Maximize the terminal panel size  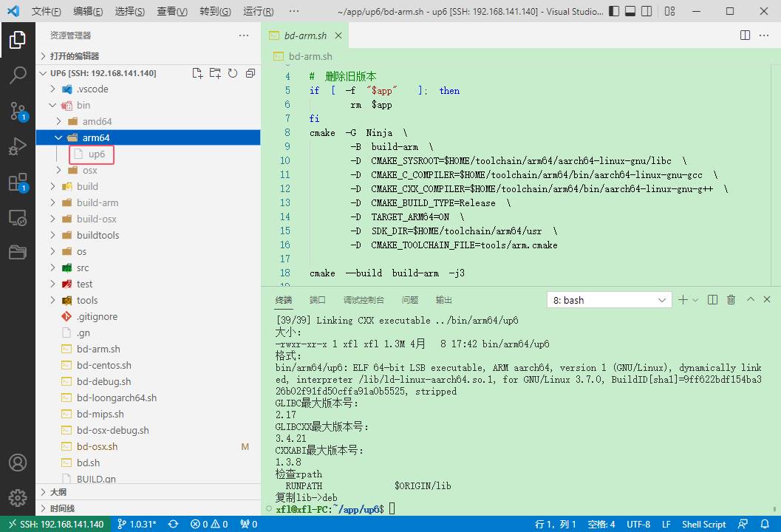click(750, 300)
